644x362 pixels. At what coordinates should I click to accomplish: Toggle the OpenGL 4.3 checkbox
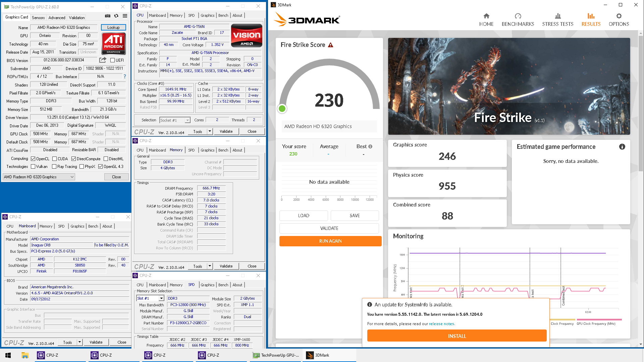(x=100, y=167)
